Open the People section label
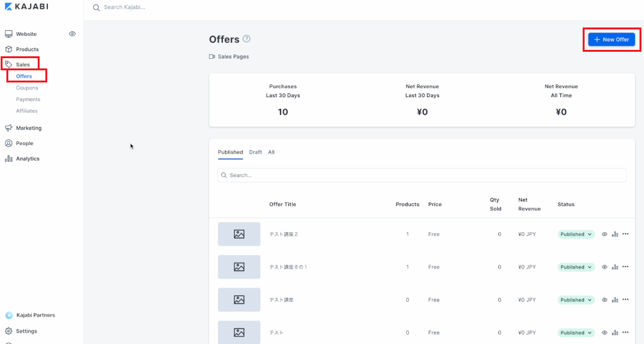Image resolution: width=644 pixels, height=344 pixels. 25,143
